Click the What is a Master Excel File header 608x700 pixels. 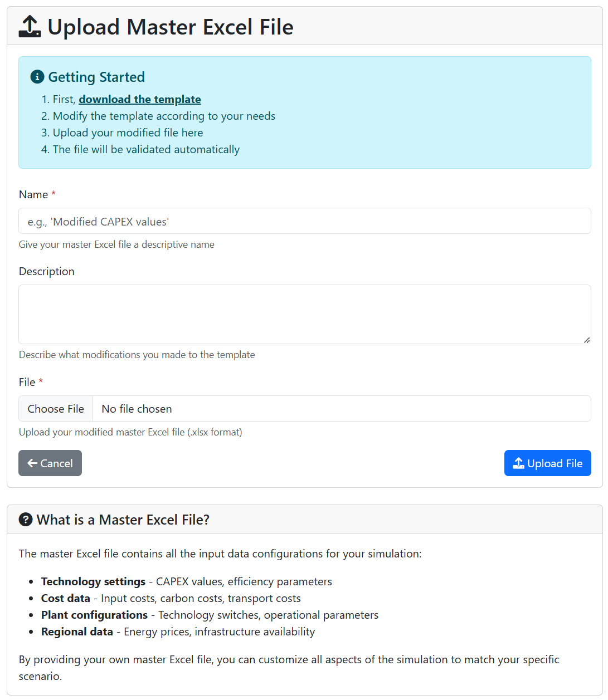point(123,520)
